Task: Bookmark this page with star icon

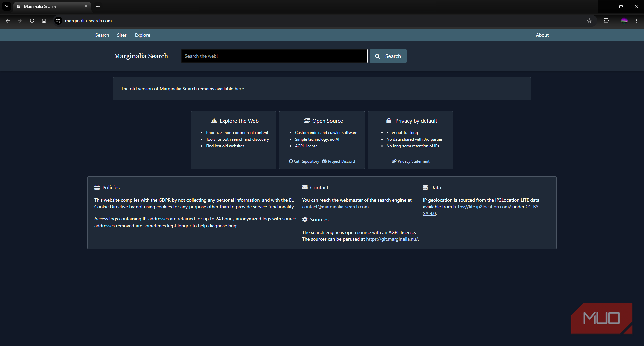Action: click(589, 21)
